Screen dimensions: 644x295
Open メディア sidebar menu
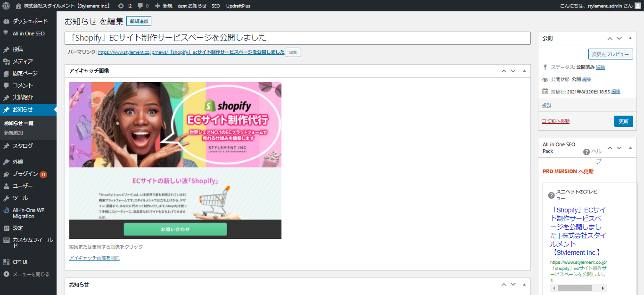pos(28,61)
